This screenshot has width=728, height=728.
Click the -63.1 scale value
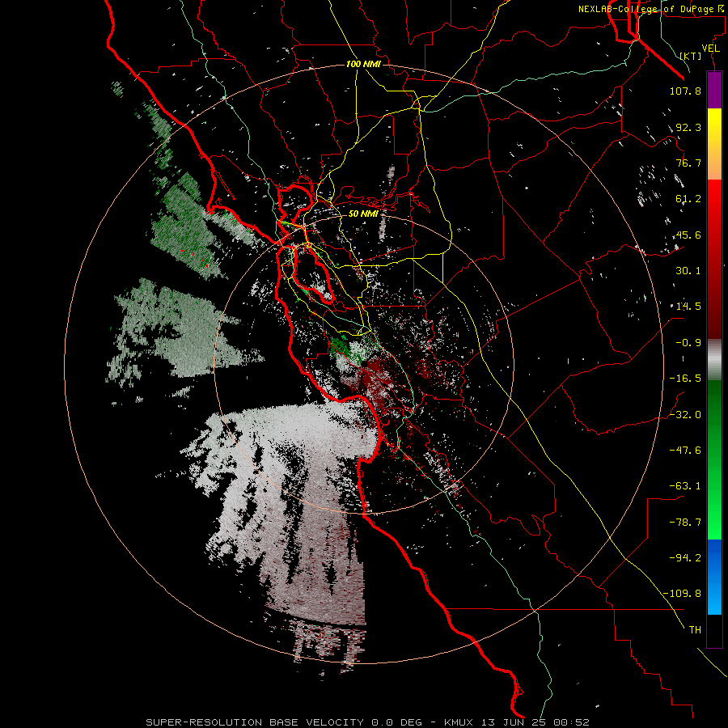click(685, 486)
